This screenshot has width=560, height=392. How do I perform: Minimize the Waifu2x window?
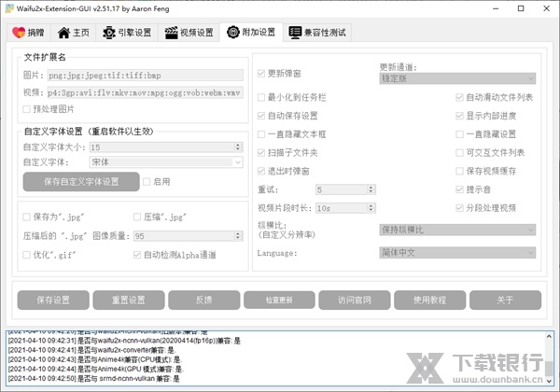496,8
